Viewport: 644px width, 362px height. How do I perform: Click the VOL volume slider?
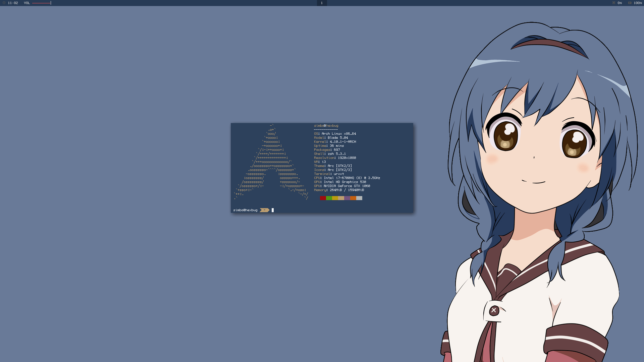[42, 3]
